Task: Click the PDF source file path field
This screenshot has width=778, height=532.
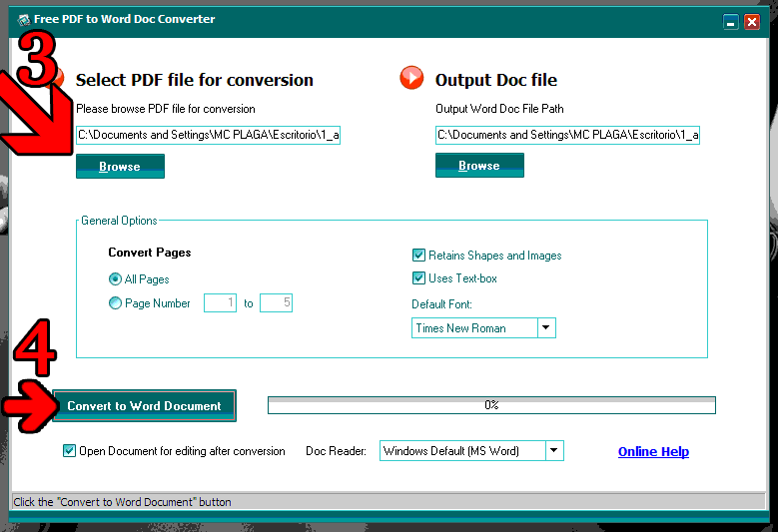Action: 208,135
